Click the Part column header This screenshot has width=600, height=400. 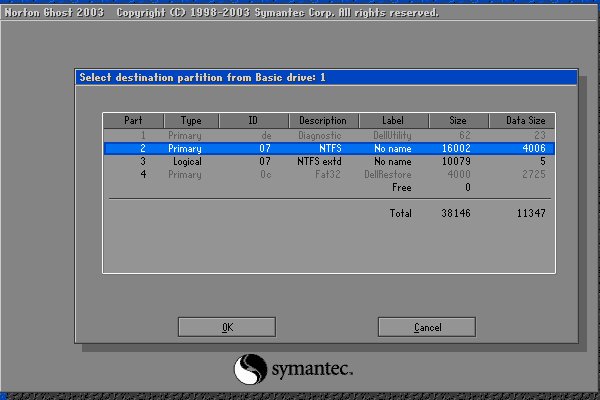[133, 120]
